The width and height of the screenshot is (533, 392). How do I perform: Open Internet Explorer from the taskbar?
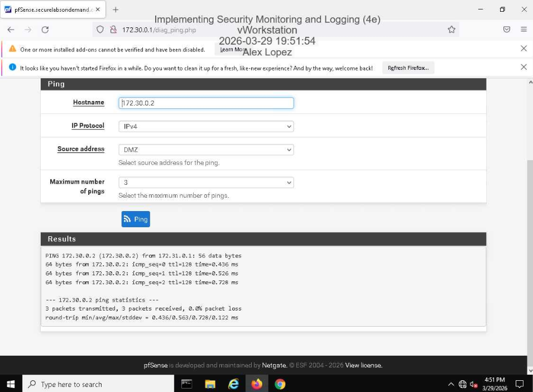(233, 384)
